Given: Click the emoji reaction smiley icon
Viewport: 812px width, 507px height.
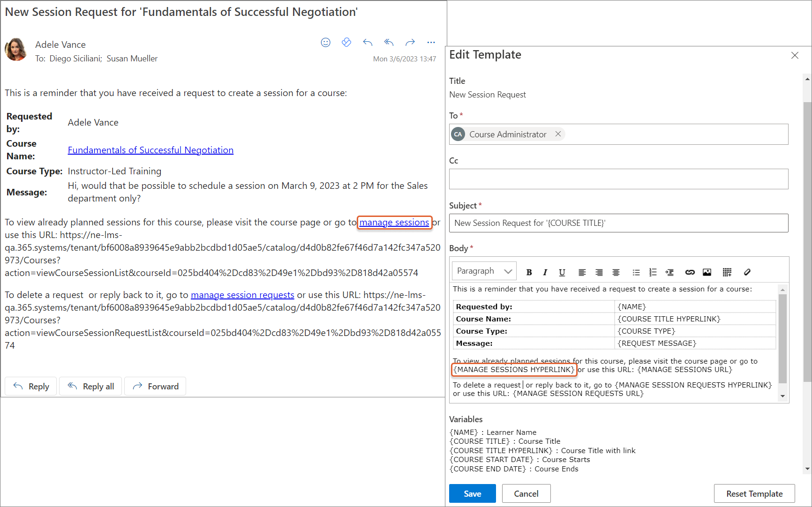Looking at the screenshot, I should 325,43.
